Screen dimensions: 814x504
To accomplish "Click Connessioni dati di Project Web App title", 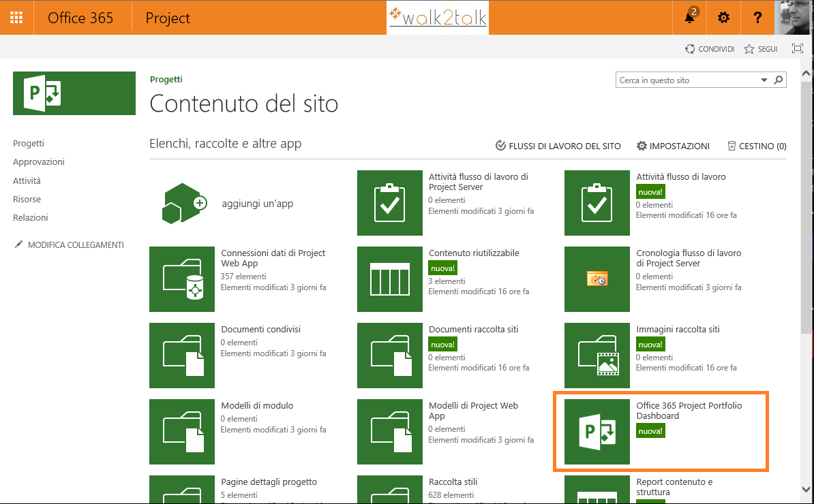I will pos(273,258).
